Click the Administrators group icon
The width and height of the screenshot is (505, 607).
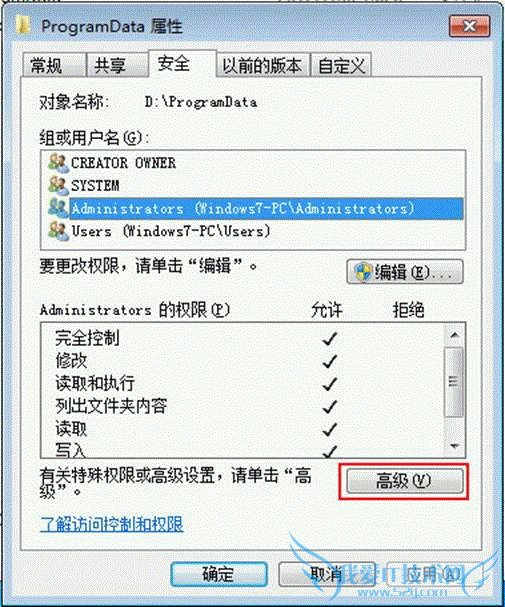[x=58, y=209]
